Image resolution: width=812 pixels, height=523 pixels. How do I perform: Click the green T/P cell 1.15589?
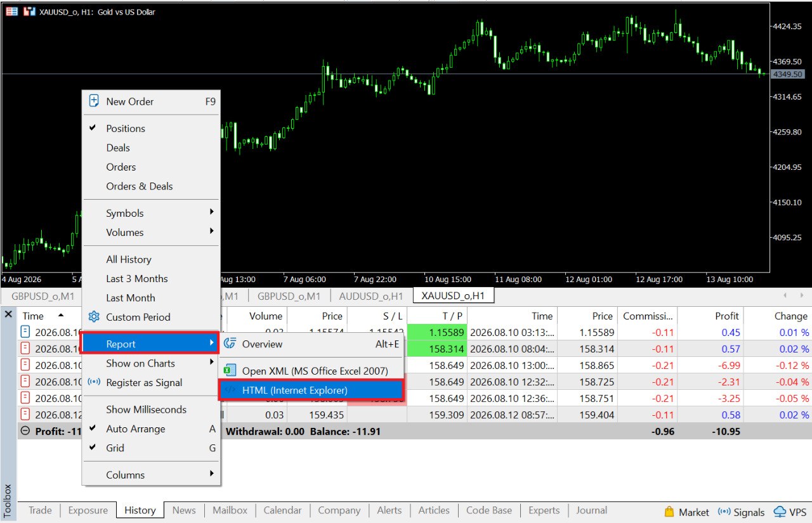click(x=437, y=332)
